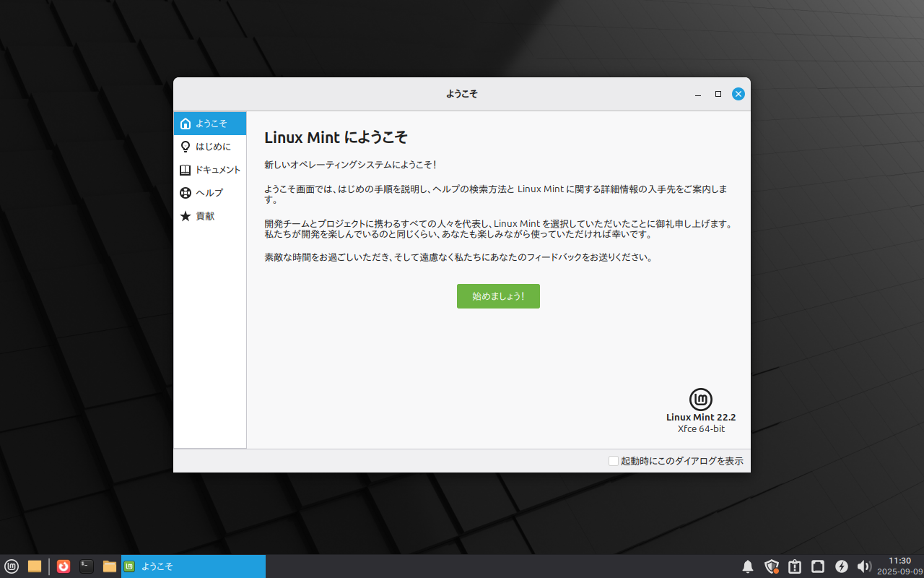Launch Firefox from the panel

64,566
